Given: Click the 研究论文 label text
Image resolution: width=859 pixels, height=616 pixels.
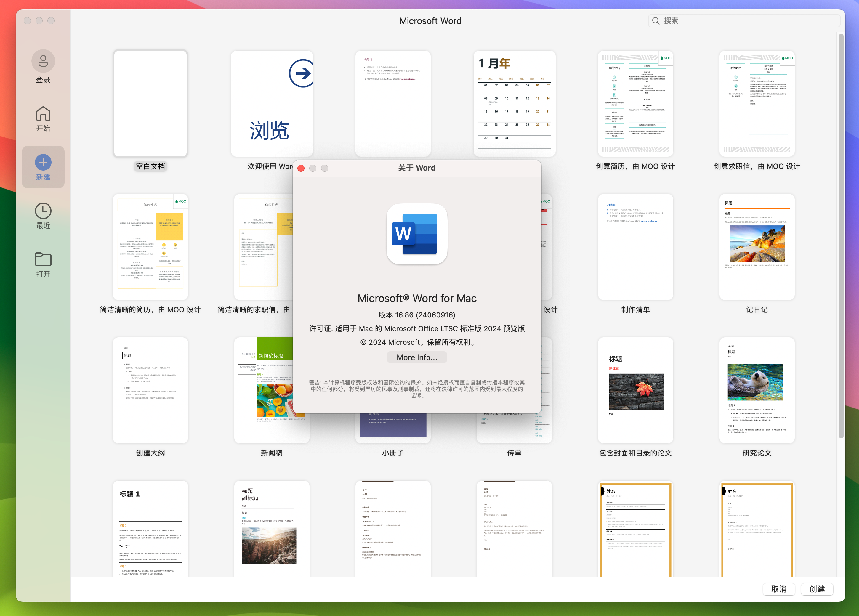Looking at the screenshot, I should pyautogui.click(x=757, y=453).
